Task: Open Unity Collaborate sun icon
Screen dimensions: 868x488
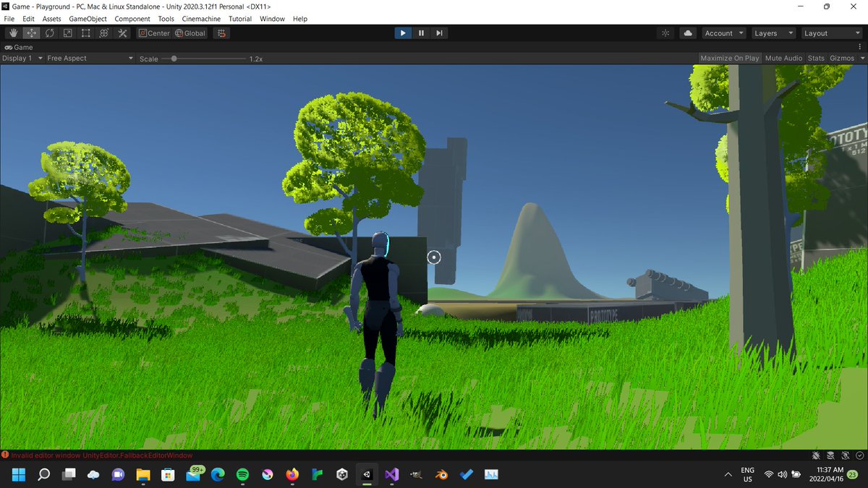Action: pos(666,33)
